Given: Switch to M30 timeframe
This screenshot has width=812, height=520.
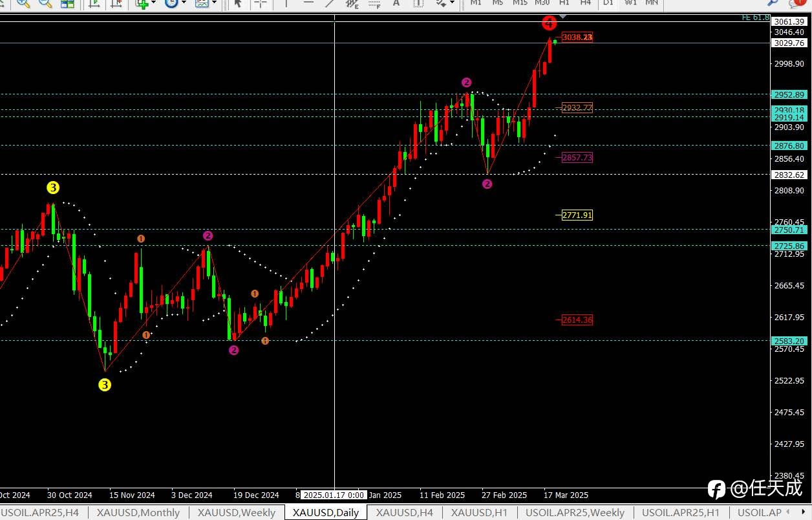Looking at the screenshot, I should point(542,3).
